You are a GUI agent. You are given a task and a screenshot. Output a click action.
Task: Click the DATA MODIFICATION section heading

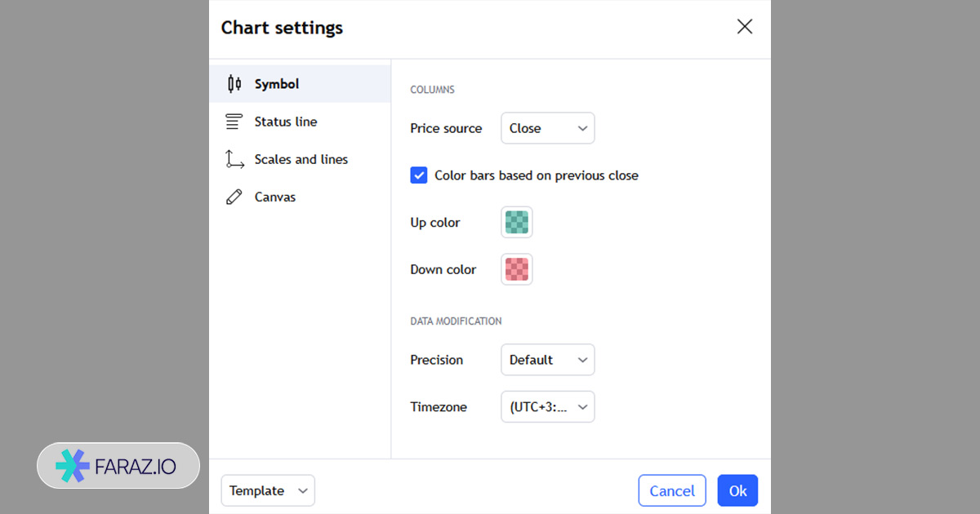(456, 321)
